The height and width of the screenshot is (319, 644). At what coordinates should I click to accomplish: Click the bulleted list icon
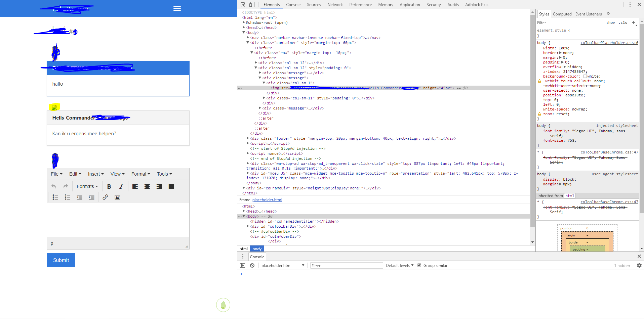point(55,197)
